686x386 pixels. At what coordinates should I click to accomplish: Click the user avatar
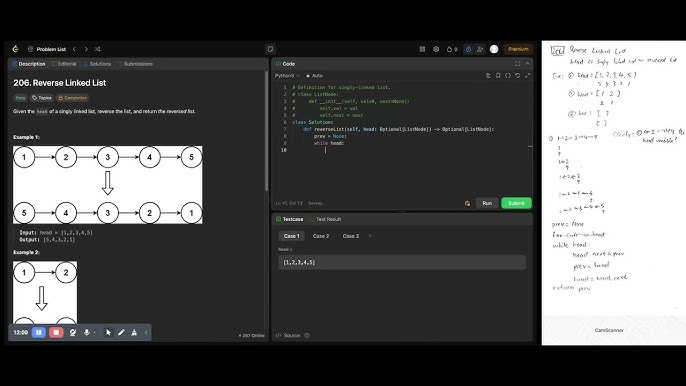494,49
